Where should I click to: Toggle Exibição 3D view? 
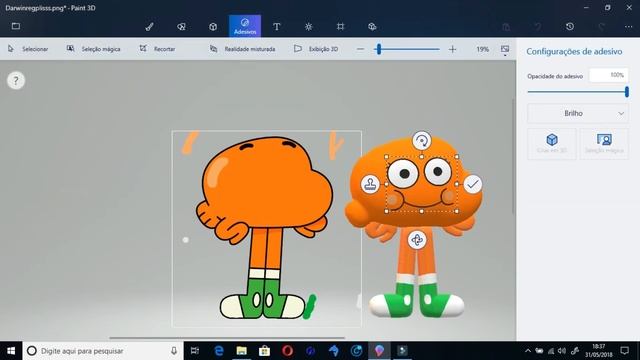pyautogui.click(x=316, y=49)
